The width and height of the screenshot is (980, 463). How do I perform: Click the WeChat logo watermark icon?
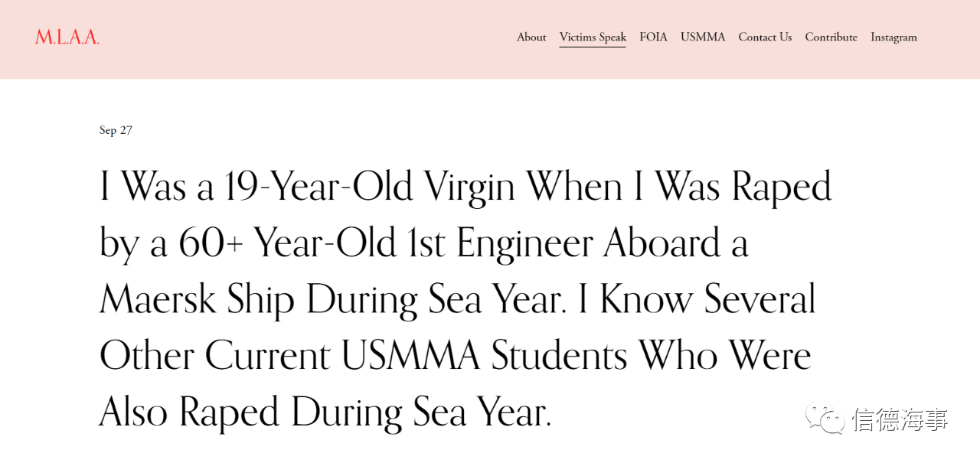click(x=824, y=419)
